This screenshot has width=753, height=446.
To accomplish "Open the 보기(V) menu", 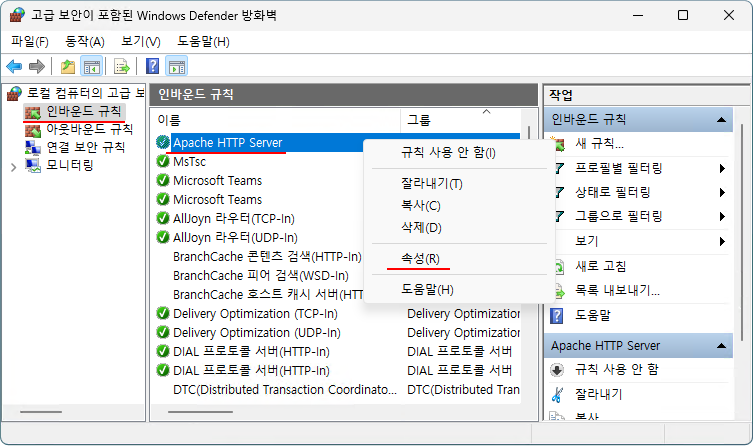I will tap(141, 42).
